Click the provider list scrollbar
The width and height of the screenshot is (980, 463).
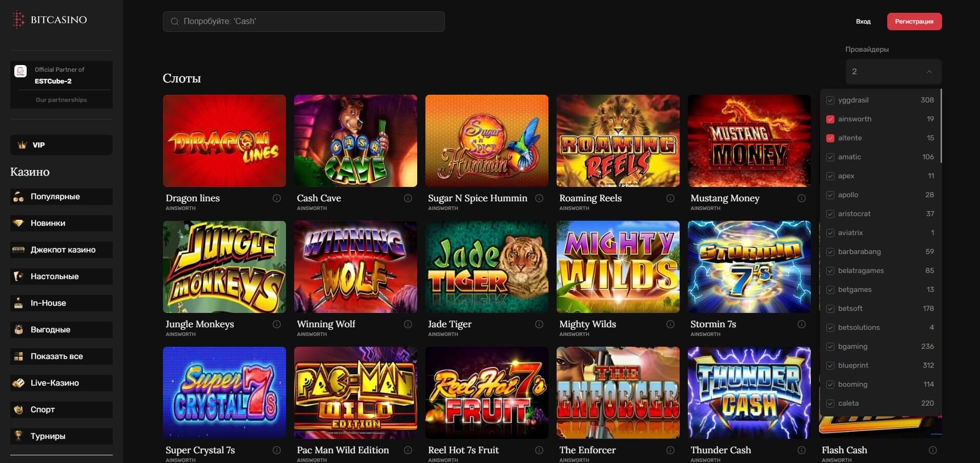(x=941, y=127)
